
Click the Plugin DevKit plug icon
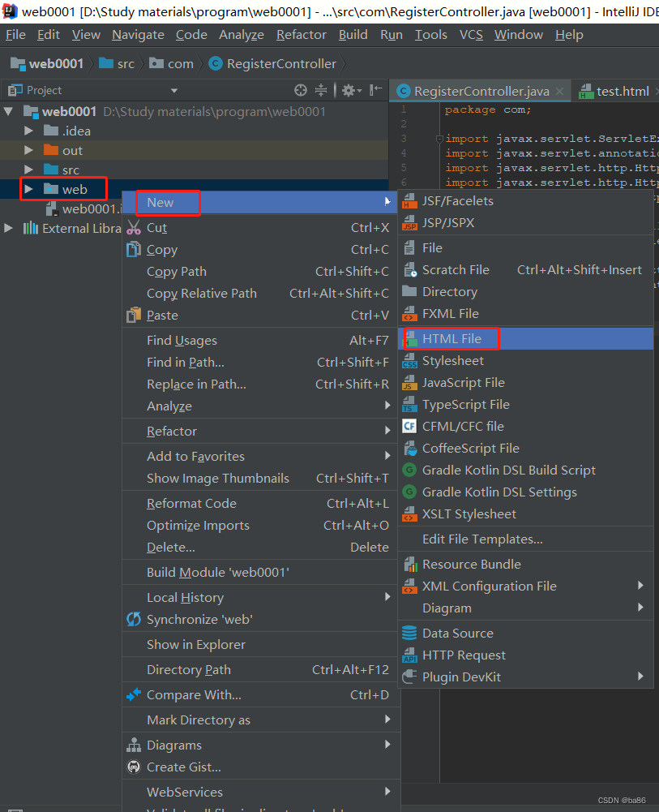pos(409,677)
